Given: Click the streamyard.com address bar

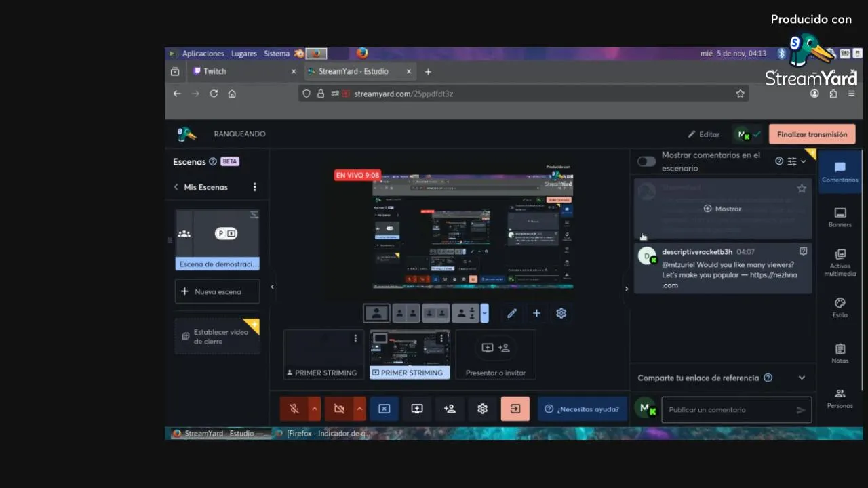Looking at the screenshot, I should (522, 94).
